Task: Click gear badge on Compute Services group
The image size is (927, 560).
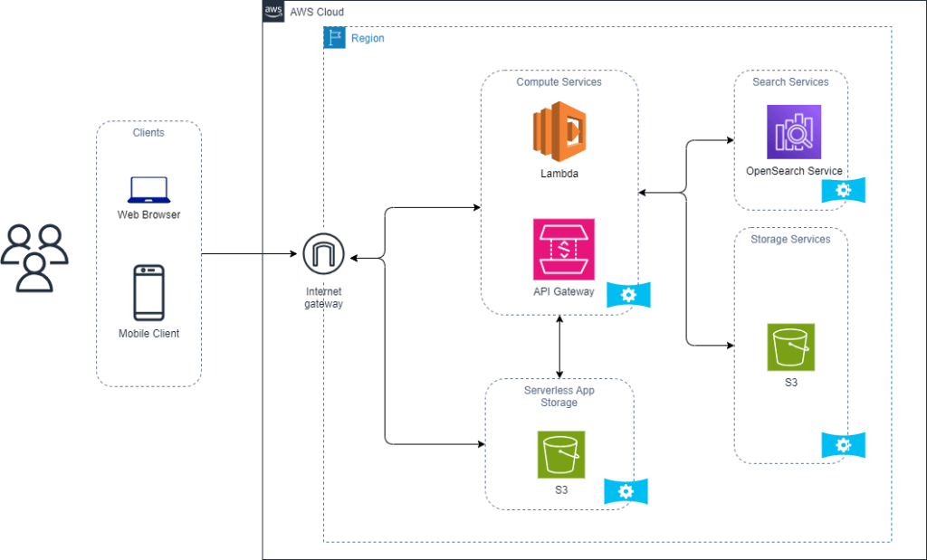Action: (x=628, y=295)
